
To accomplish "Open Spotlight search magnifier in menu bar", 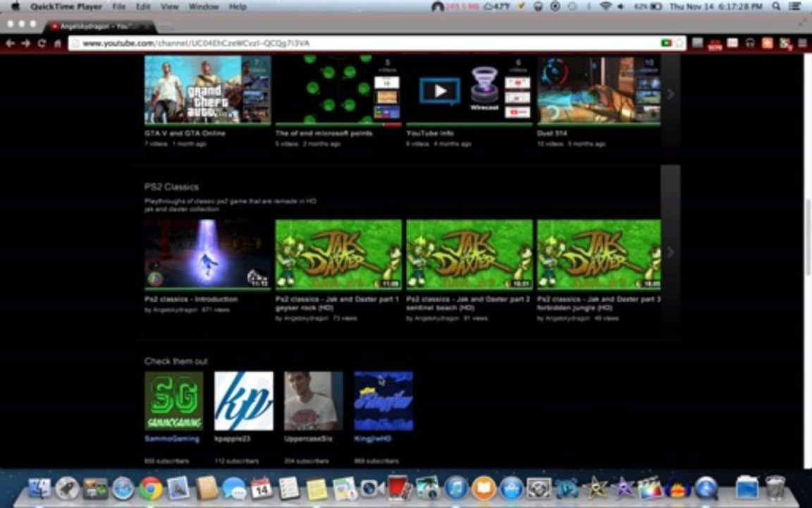I will point(776,6).
